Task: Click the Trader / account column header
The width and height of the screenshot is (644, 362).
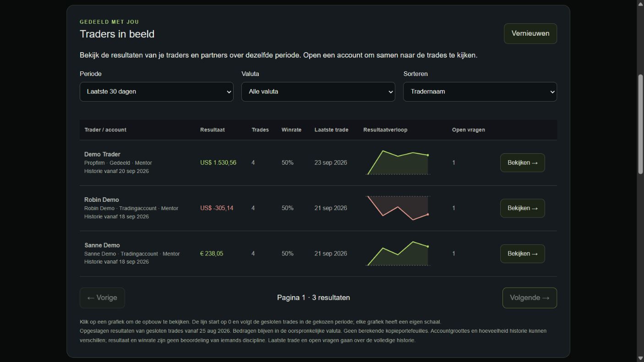Action: tap(105, 130)
